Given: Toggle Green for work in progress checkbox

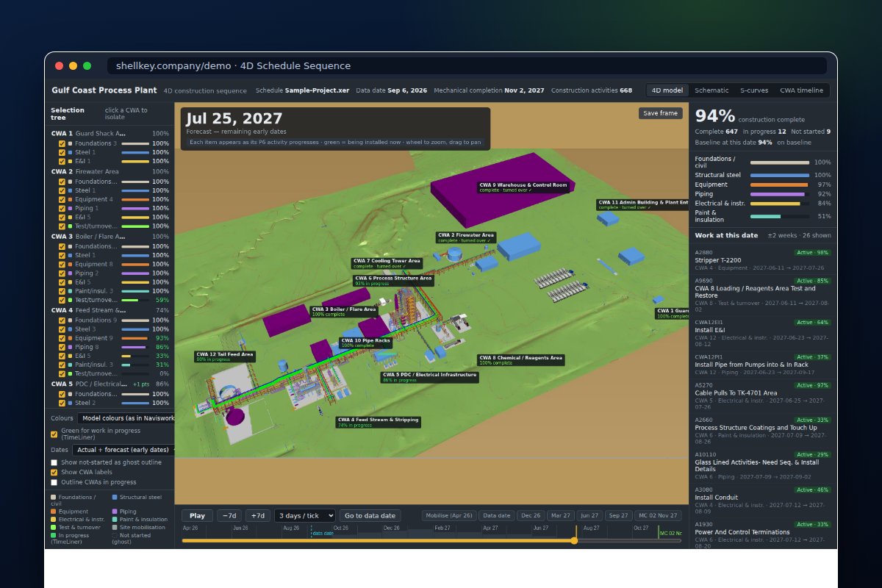Looking at the screenshot, I should click(x=54, y=434).
